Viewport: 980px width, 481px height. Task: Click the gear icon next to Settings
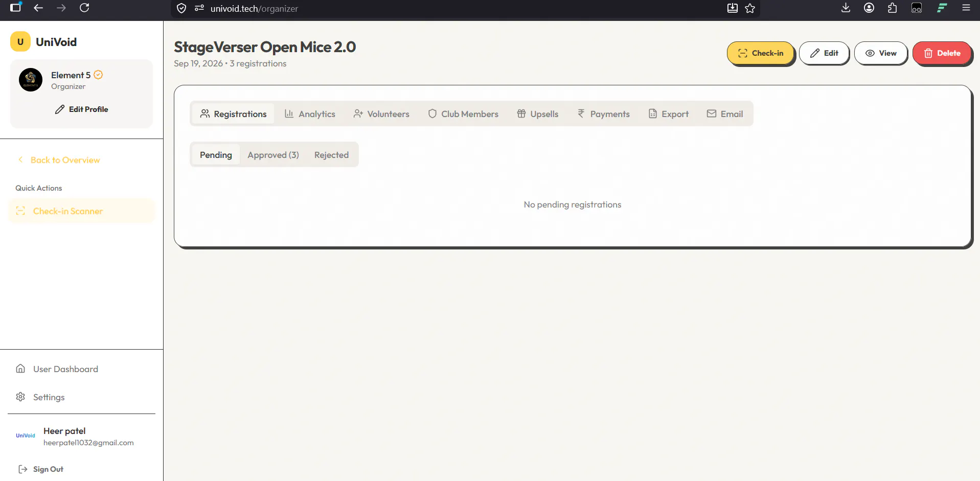coord(20,397)
